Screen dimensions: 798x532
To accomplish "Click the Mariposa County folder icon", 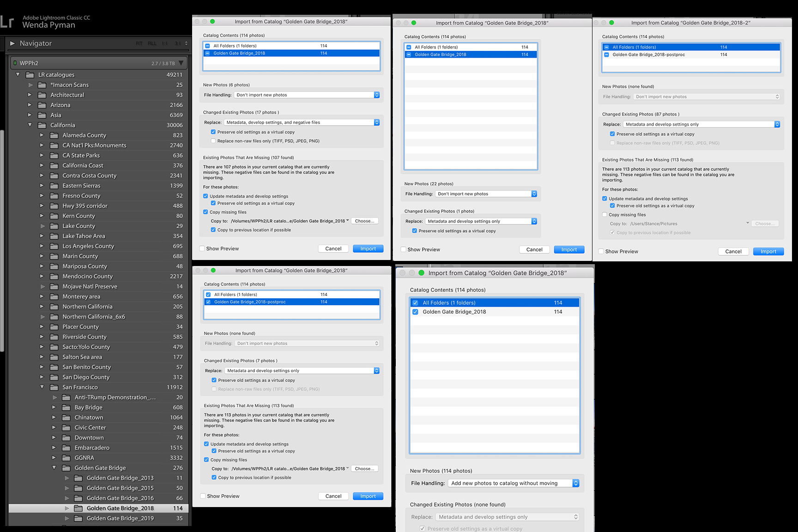I will 54,266.
